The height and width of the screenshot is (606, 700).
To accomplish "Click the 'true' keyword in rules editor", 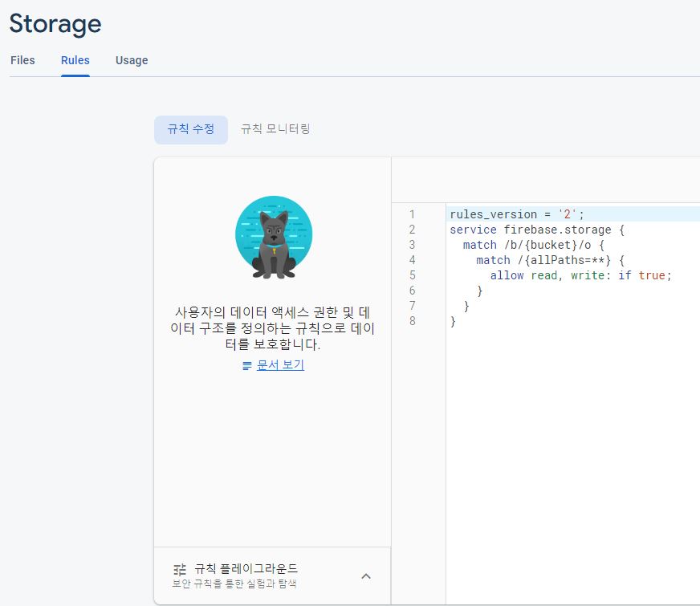I will pyautogui.click(x=652, y=275).
